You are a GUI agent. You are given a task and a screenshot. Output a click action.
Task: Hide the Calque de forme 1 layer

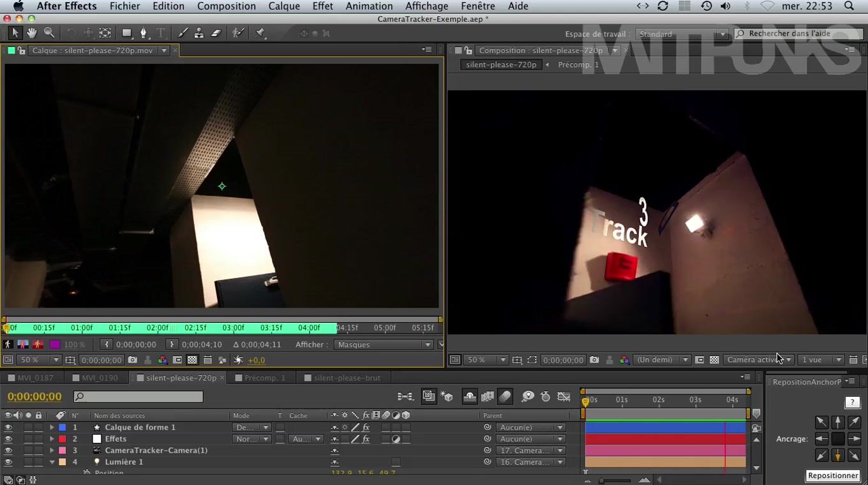(8, 428)
